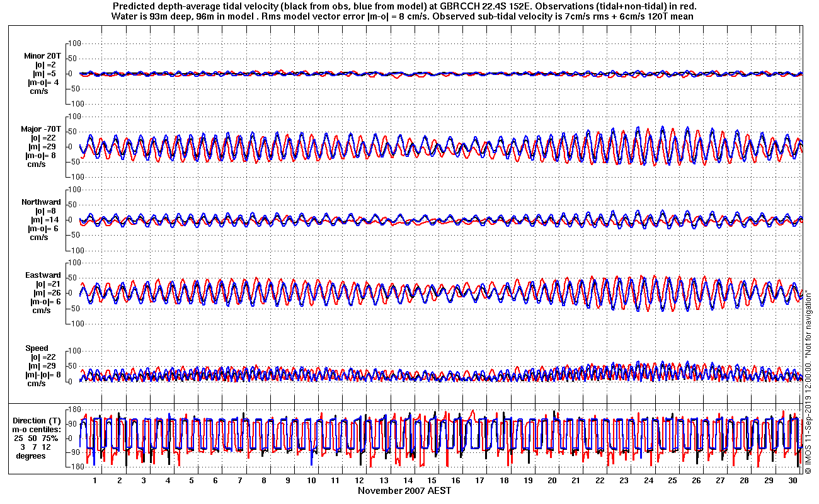The image size is (819, 504).
Task: Click '|m-o|= 8' in the Major panel
Action: 41,156
